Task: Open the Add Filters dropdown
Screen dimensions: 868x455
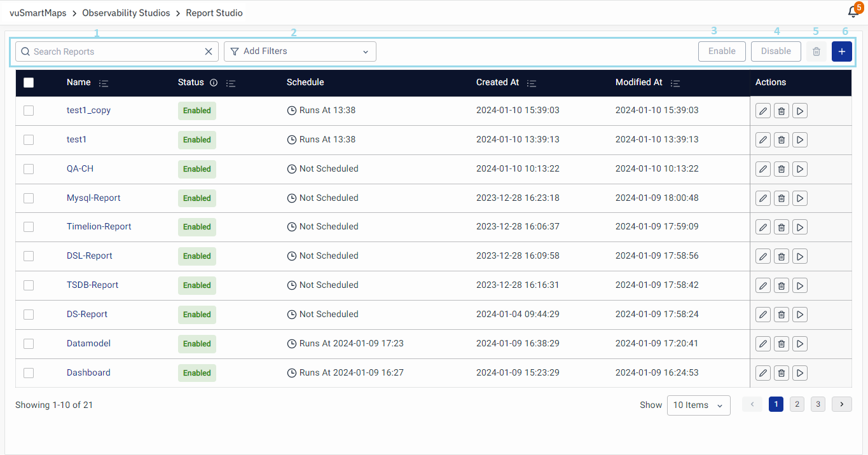Action: point(300,51)
